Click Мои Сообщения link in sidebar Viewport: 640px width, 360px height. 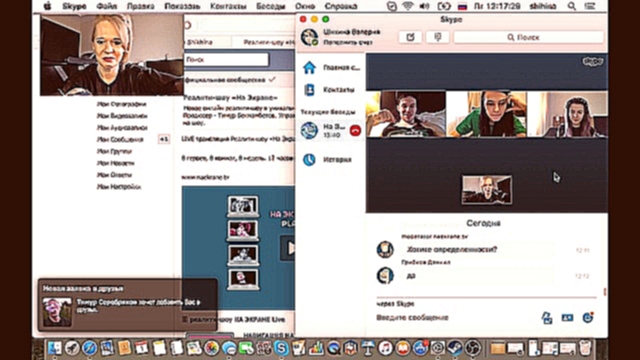coord(120,140)
